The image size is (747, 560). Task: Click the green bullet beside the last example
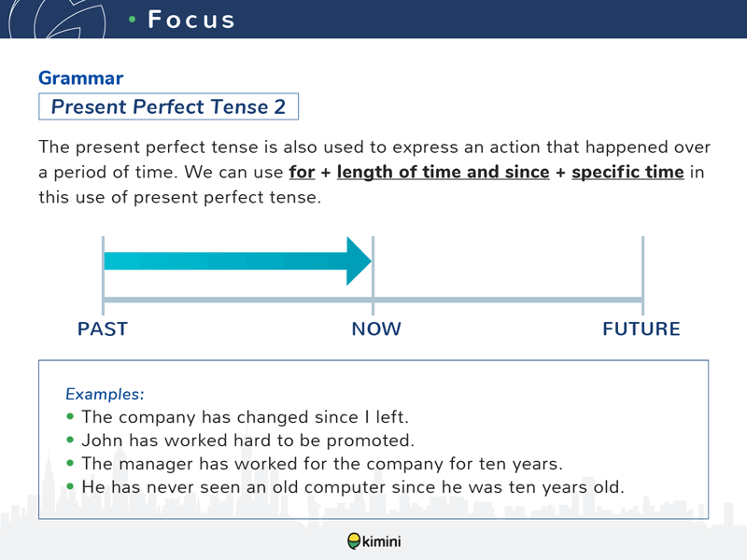pyautogui.click(x=71, y=486)
